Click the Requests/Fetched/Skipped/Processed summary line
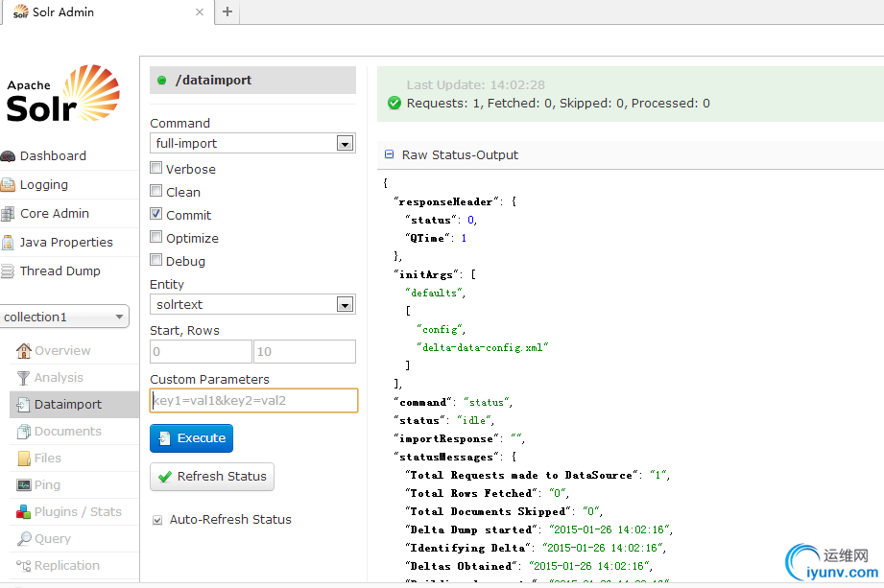The width and height of the screenshot is (884, 588). coord(558,103)
